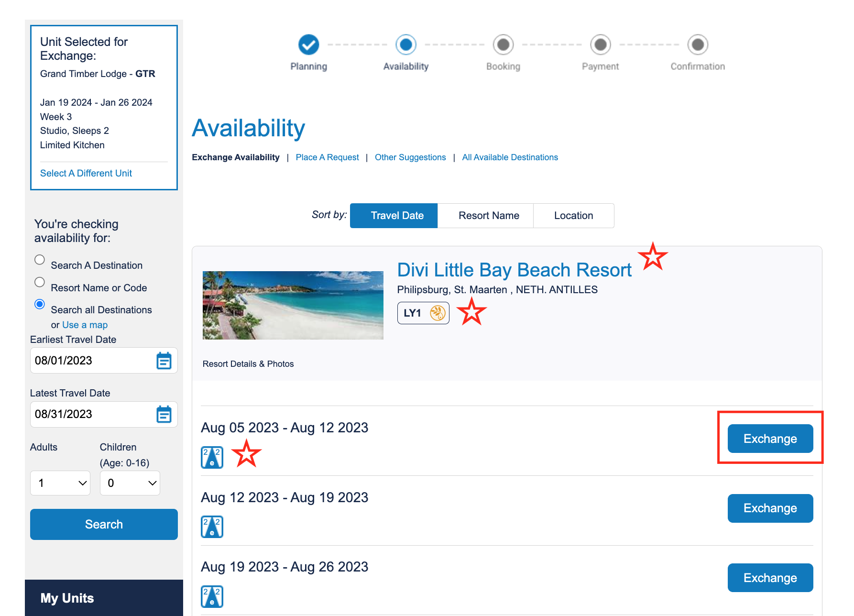Click the unit type icon under Aug 19 dates
This screenshot has height=616, width=854.
(212, 597)
